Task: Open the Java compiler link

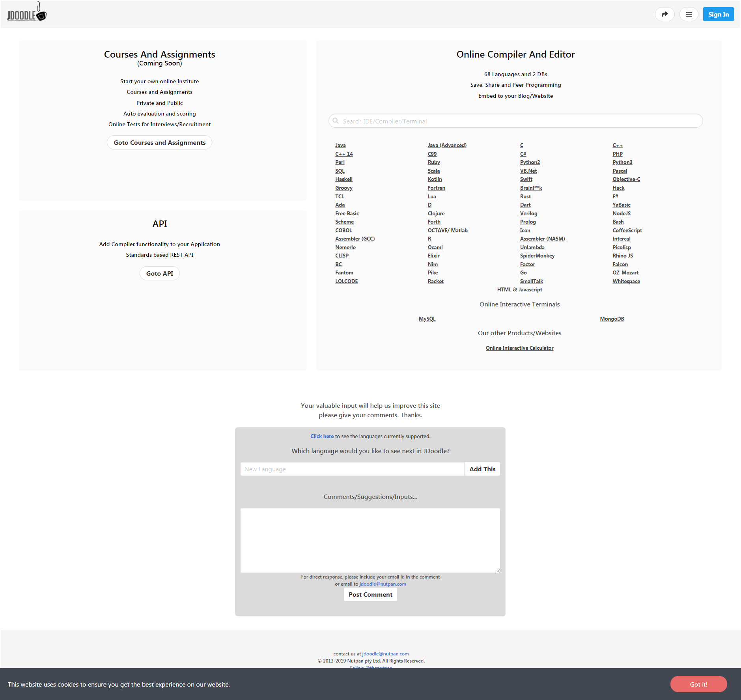Action: click(340, 146)
